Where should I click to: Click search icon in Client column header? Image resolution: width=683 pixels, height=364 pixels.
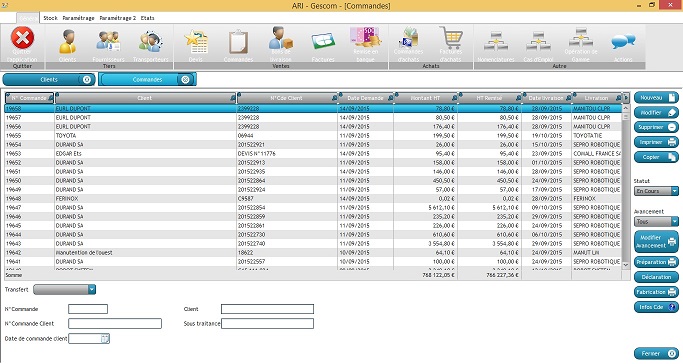233,98
